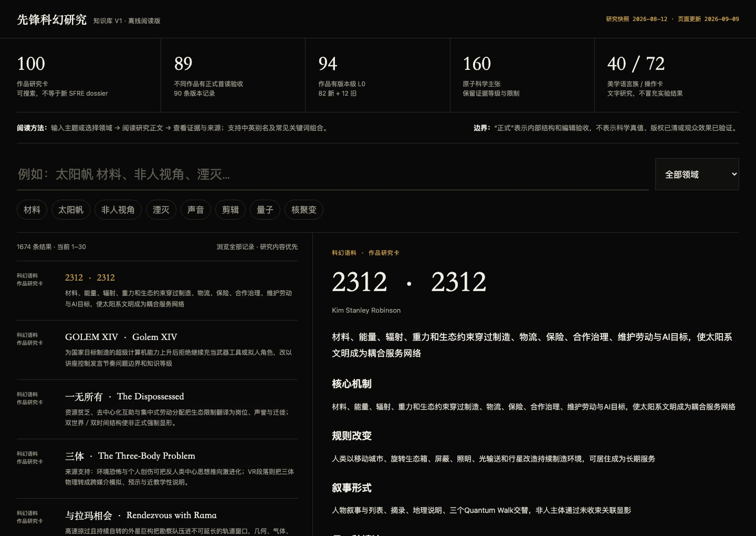
Task: Select the 核聚变 keyword chip
Action: tap(304, 210)
